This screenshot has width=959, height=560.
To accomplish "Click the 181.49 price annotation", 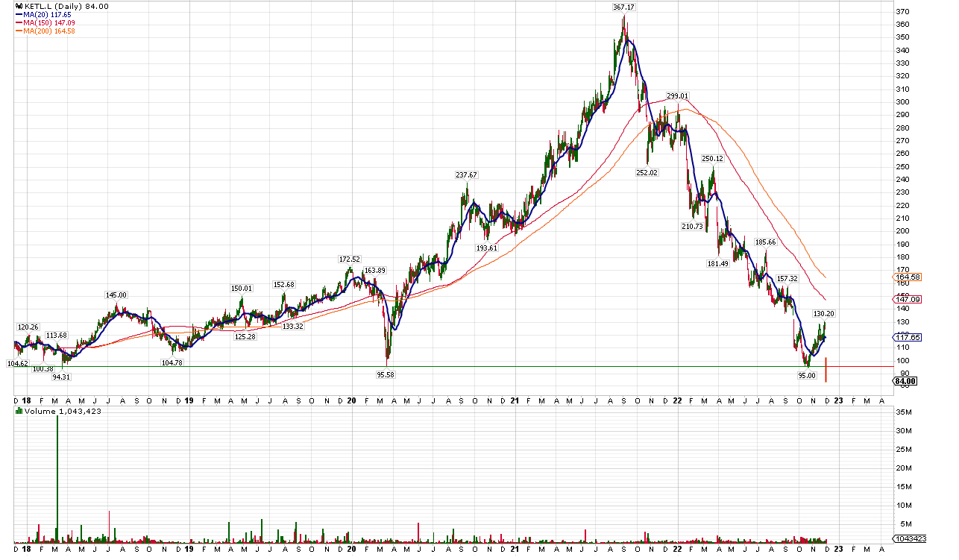I will [718, 263].
